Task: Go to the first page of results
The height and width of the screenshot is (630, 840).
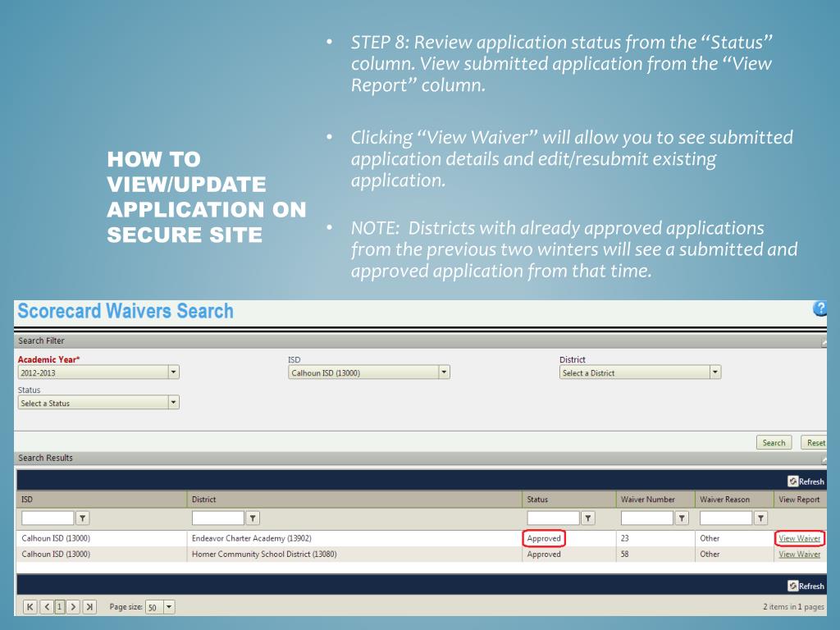Action: coord(30,607)
